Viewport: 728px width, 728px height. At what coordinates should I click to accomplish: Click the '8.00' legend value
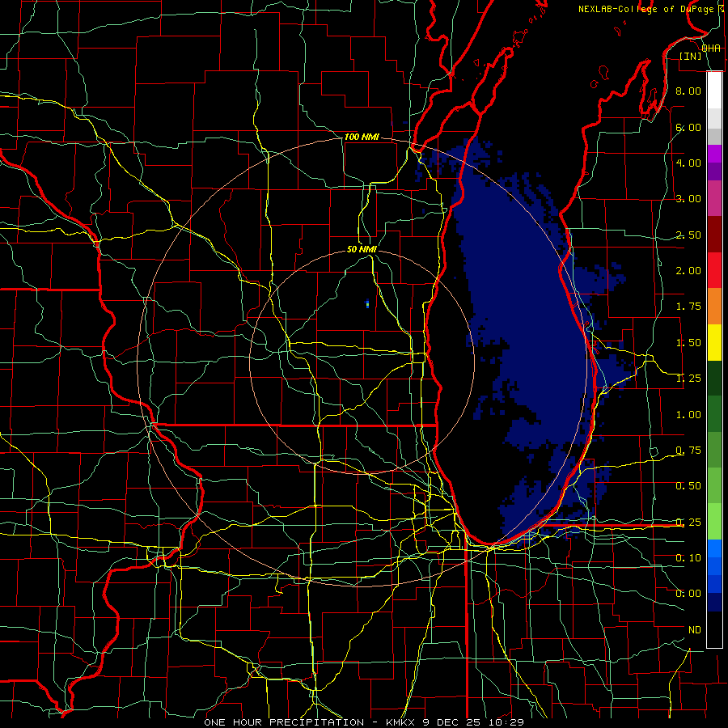point(688,91)
